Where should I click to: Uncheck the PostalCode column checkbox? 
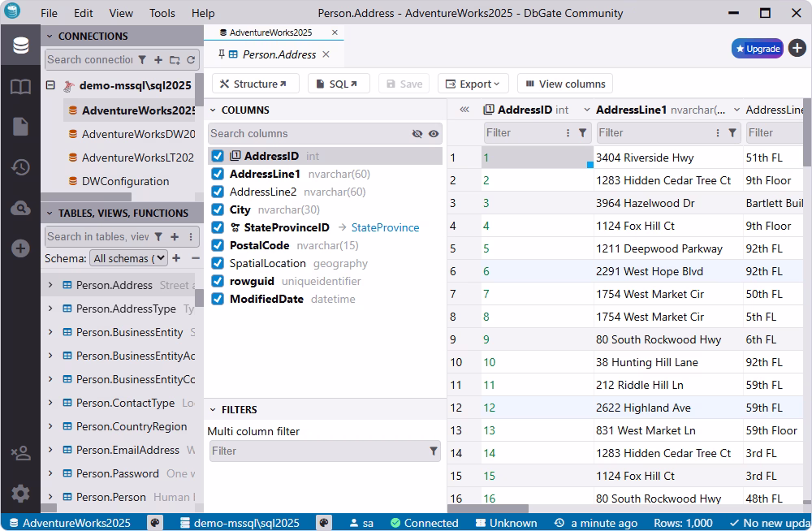click(218, 245)
